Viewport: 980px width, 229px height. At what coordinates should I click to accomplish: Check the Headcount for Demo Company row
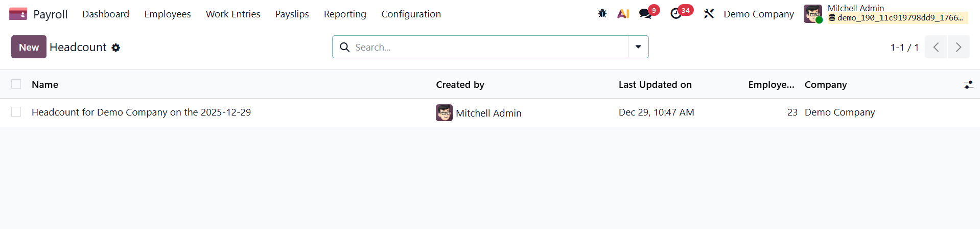(x=16, y=112)
